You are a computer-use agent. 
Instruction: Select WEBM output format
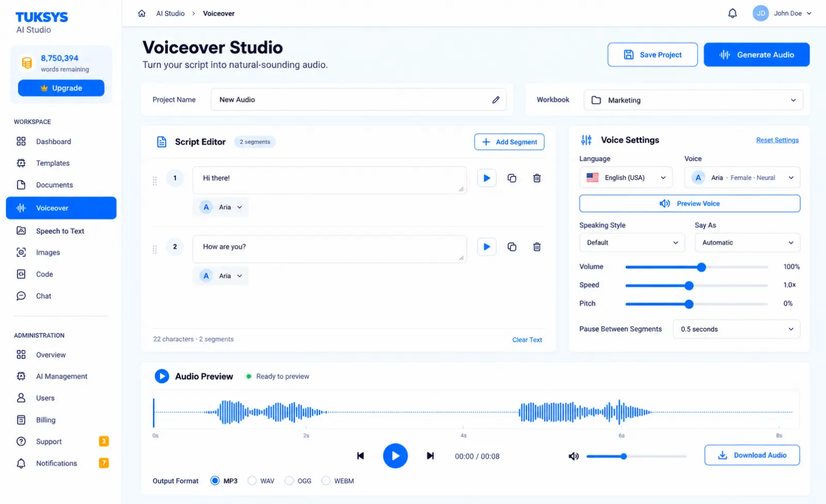[326, 481]
